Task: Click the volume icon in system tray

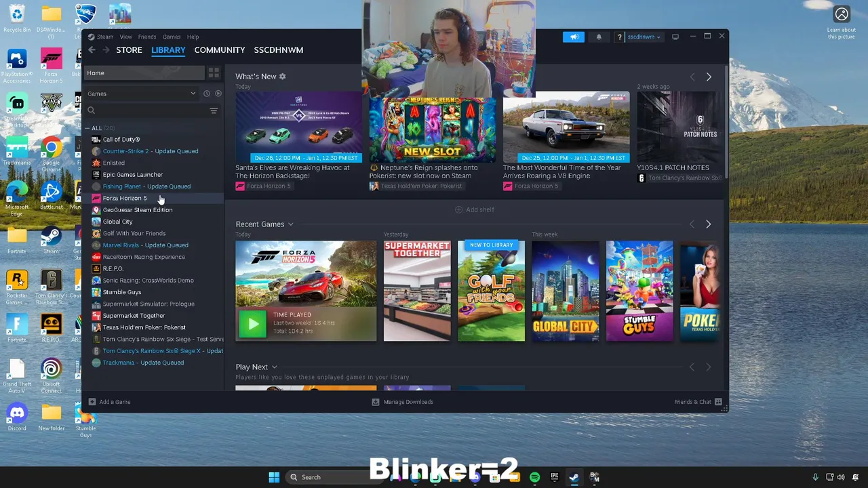Action: (x=841, y=477)
